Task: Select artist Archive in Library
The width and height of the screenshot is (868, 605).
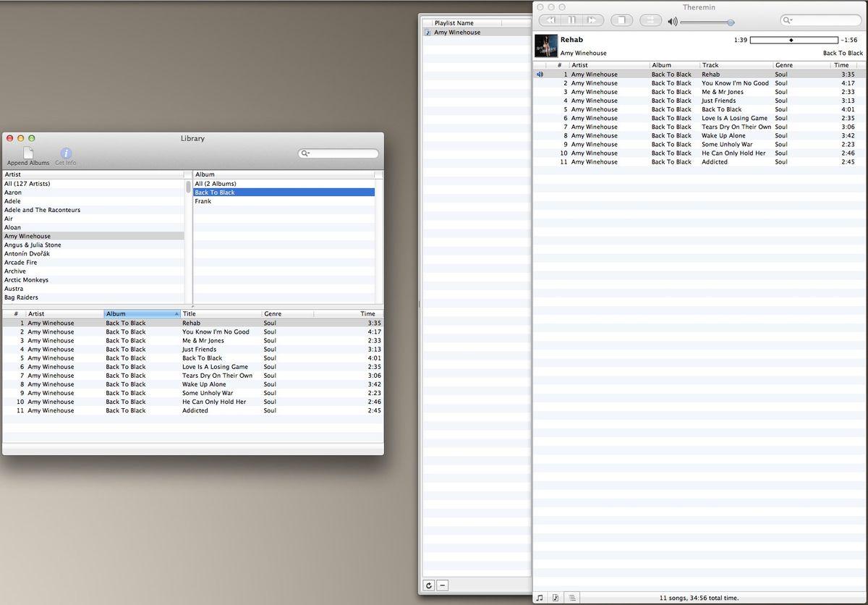Action: (93, 271)
